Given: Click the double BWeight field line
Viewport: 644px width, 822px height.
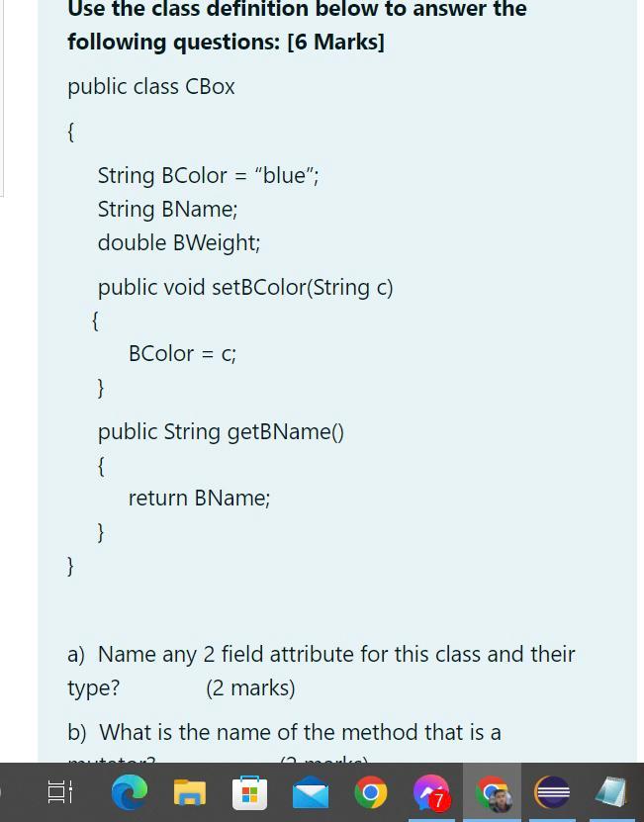Looking at the screenshot, I should click(178, 242).
